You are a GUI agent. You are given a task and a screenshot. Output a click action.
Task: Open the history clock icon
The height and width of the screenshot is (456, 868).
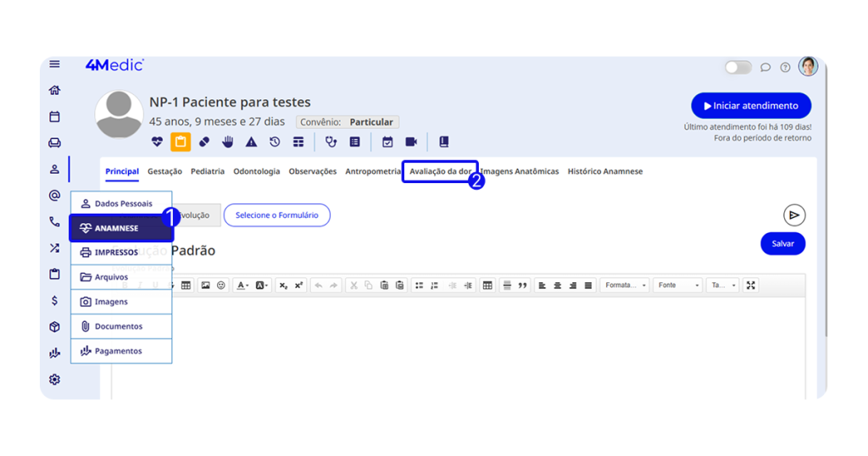point(275,142)
